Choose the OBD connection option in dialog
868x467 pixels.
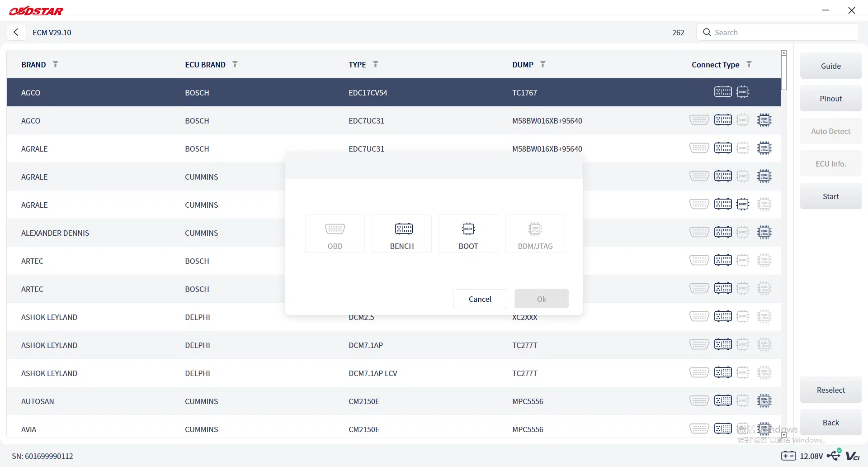(x=335, y=233)
